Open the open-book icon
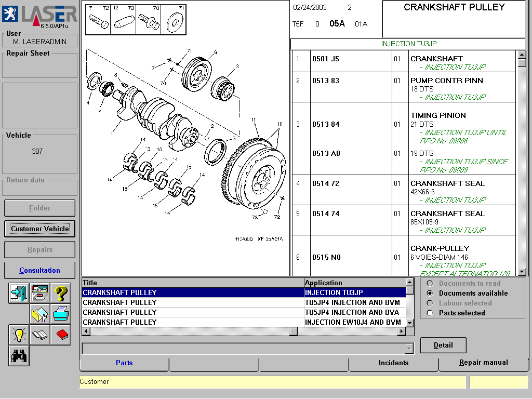Screen dimensions: 532x399 point(39,335)
